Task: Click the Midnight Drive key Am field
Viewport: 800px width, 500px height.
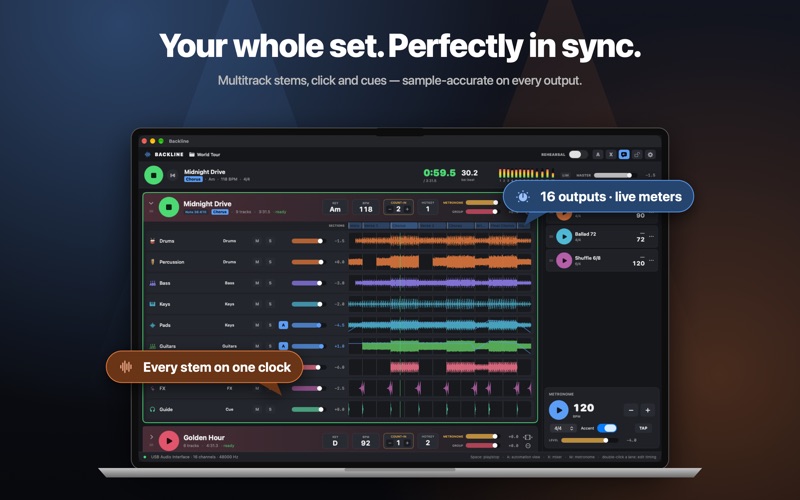Action: click(x=335, y=207)
